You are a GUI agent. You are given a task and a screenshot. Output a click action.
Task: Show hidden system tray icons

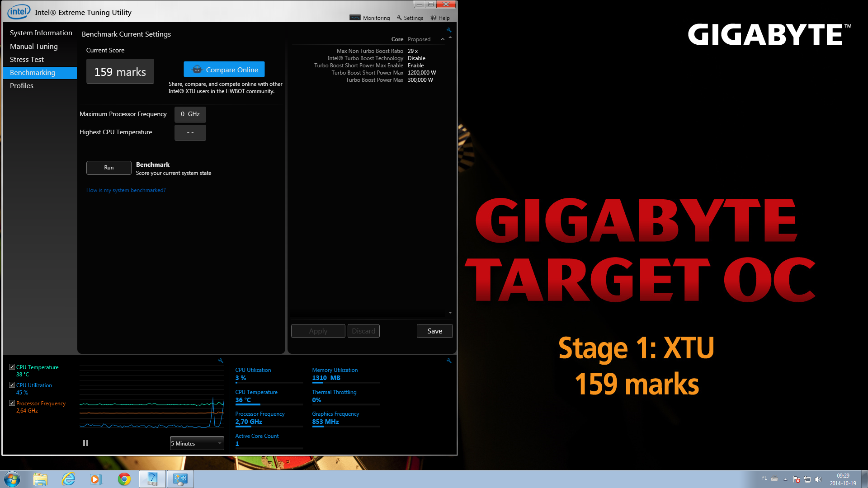tap(785, 479)
